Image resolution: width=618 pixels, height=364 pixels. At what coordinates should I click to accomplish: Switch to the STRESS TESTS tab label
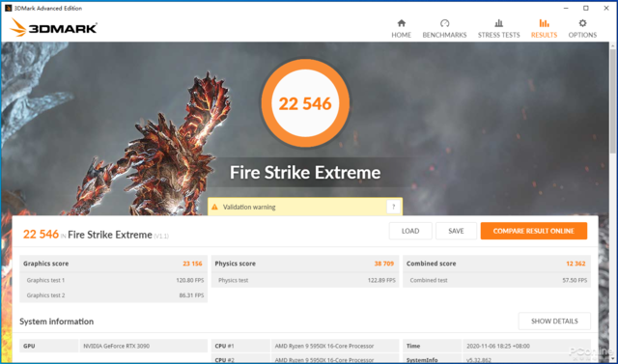coord(498,35)
